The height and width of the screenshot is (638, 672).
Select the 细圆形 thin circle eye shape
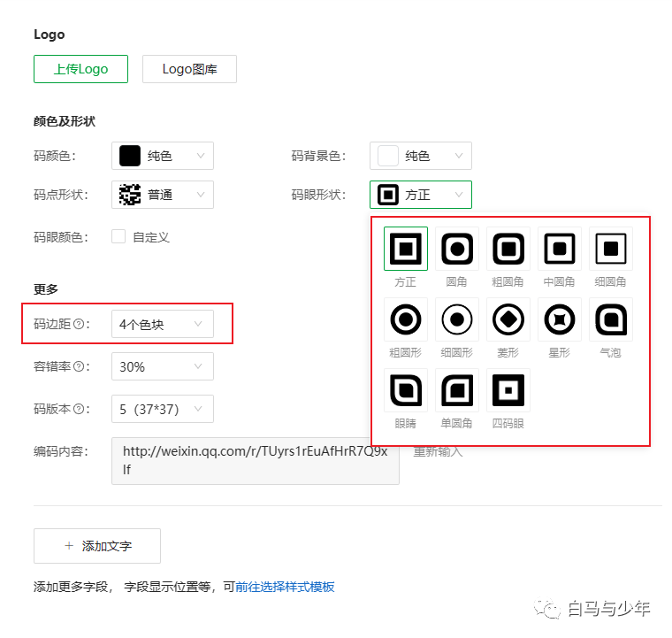[457, 319]
